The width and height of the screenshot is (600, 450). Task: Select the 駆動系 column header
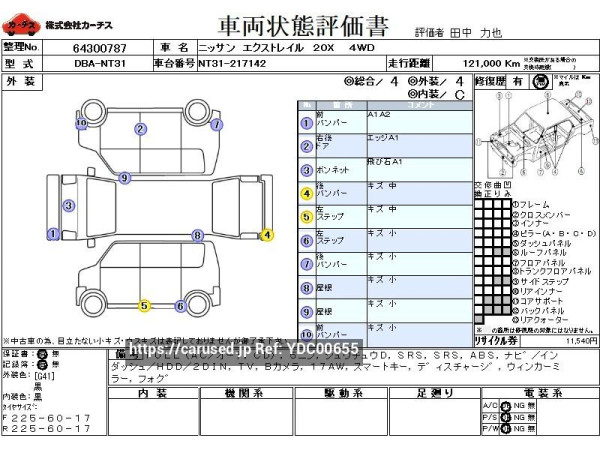[341, 393]
